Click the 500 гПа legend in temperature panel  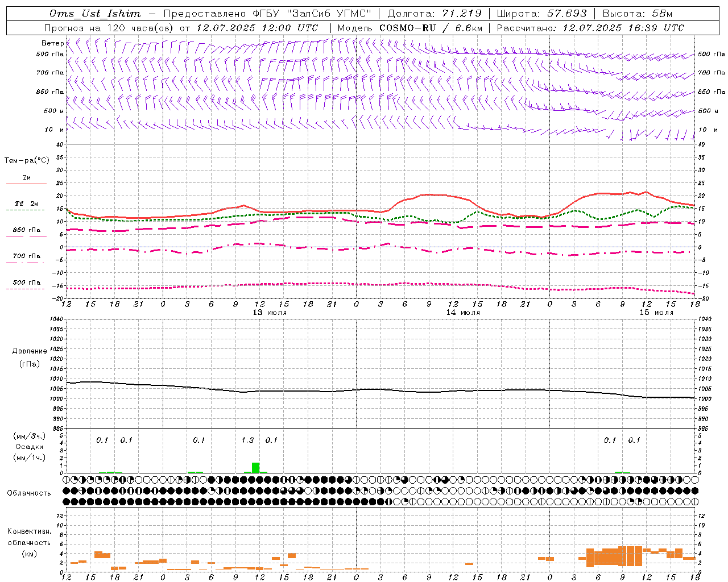(x=26, y=285)
